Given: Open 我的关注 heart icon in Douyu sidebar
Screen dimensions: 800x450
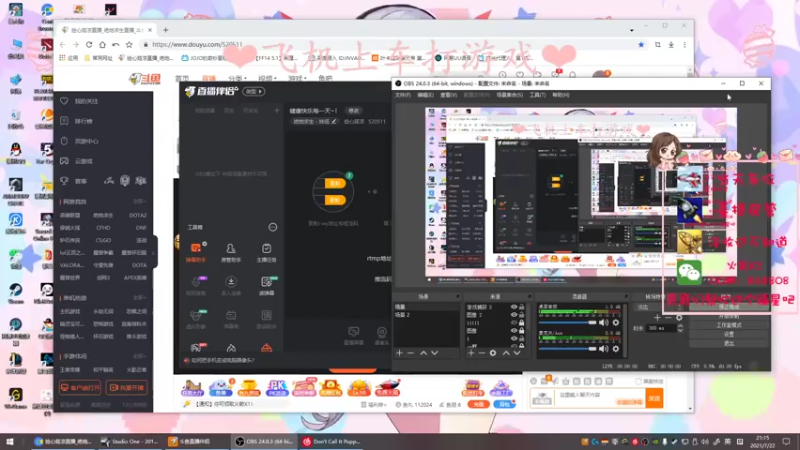Looking at the screenshot, I should 64,101.
